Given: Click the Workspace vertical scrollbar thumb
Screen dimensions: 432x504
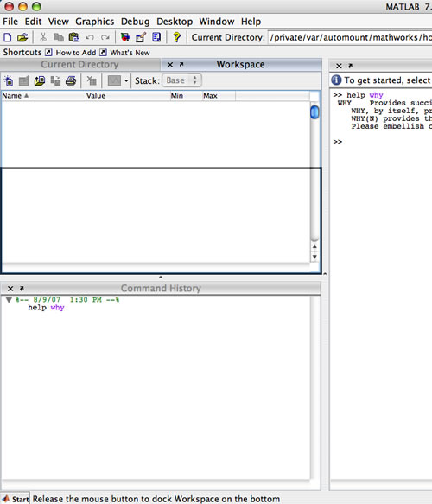Looking at the screenshot, I should tap(314, 112).
